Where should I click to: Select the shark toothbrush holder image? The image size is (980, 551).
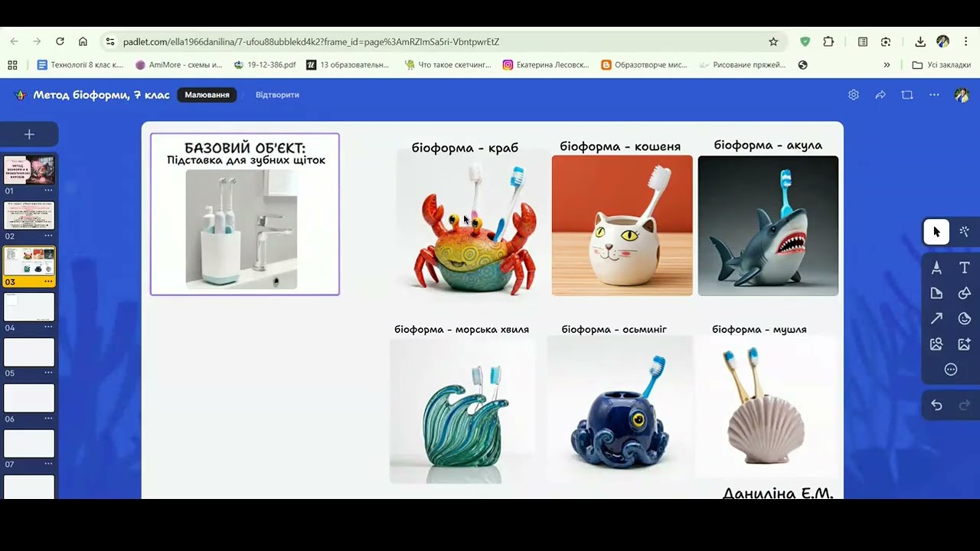pos(768,226)
